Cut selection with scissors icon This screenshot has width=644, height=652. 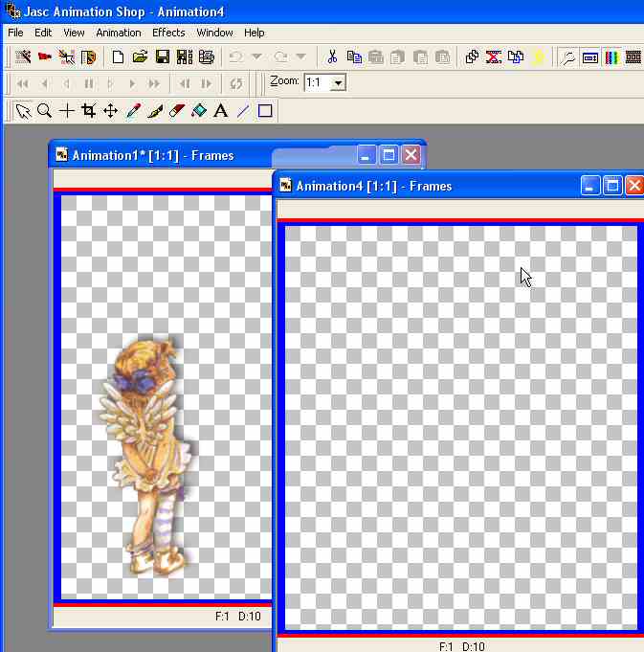(x=332, y=56)
